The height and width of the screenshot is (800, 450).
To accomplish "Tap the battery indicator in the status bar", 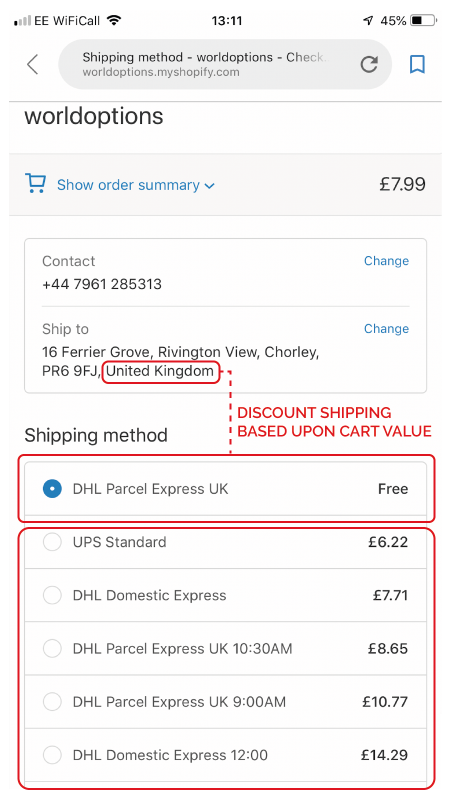I will pos(424,21).
